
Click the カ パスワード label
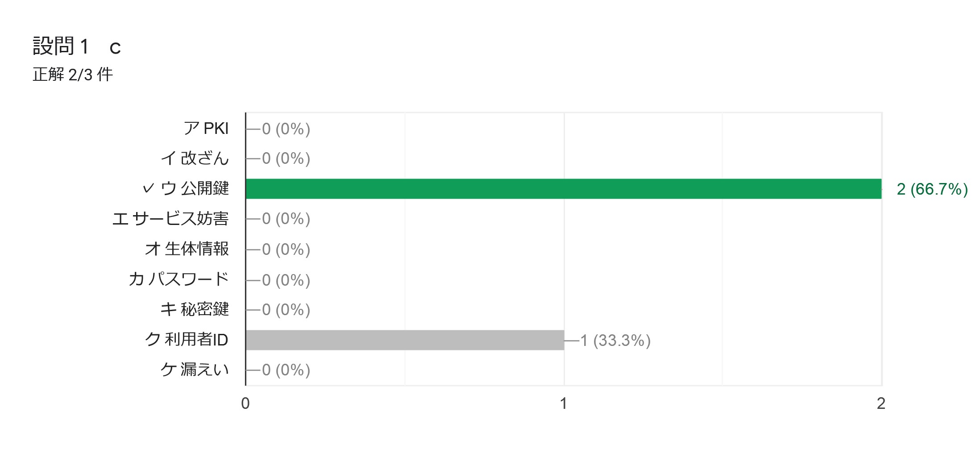click(x=179, y=279)
